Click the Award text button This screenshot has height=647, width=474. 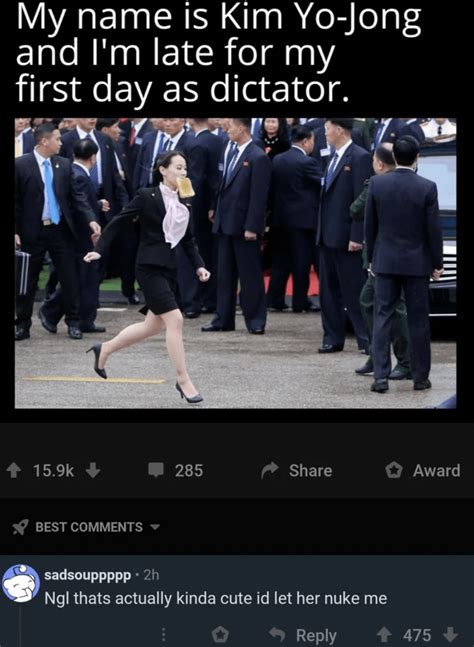[x=436, y=470]
